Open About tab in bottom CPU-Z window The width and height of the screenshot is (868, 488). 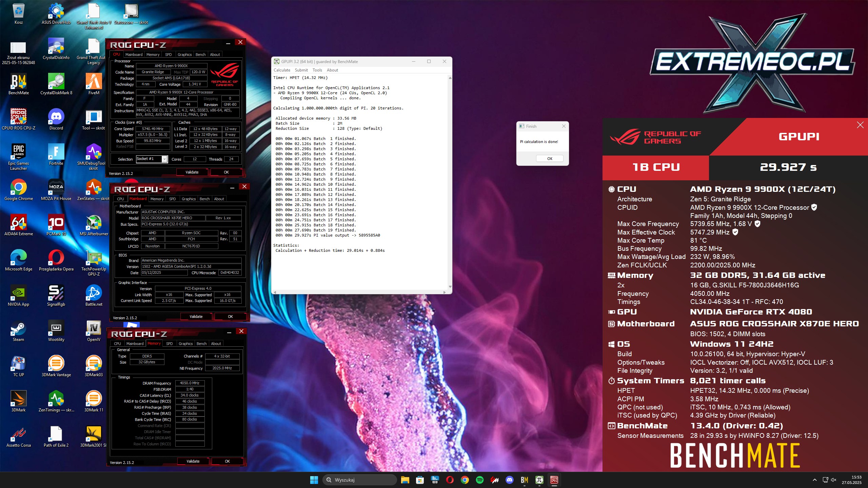[x=216, y=344]
